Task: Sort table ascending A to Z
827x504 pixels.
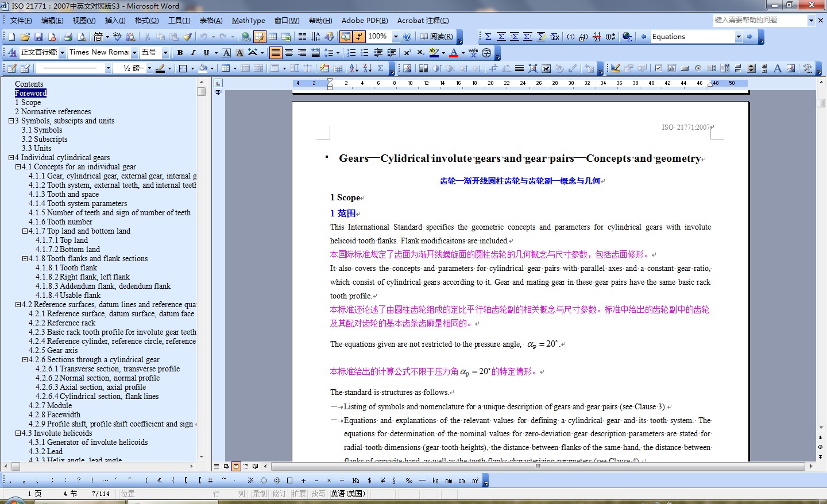Action: click(354, 68)
